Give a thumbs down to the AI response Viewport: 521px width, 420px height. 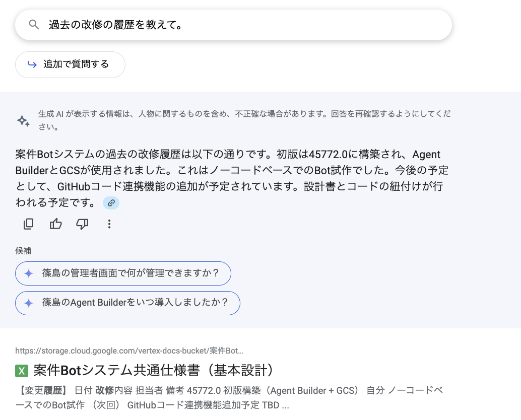[82, 224]
